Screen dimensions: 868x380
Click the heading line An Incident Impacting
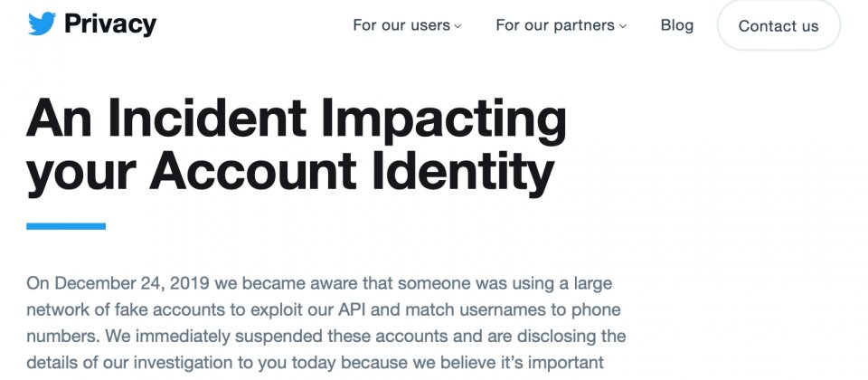point(297,120)
